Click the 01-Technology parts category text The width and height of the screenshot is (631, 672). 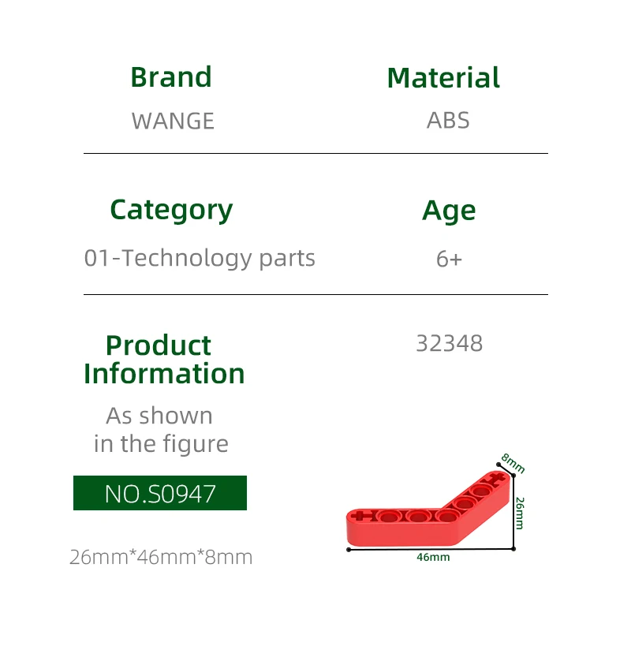point(200,258)
